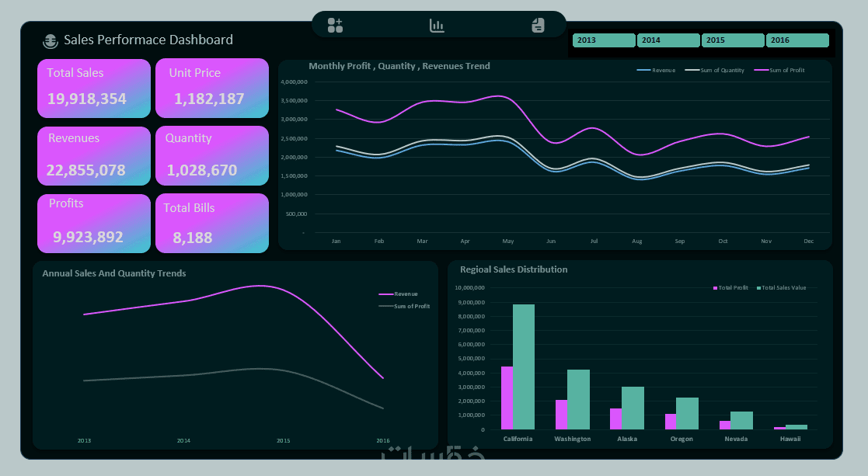Open the Profits KPI card

[94, 224]
